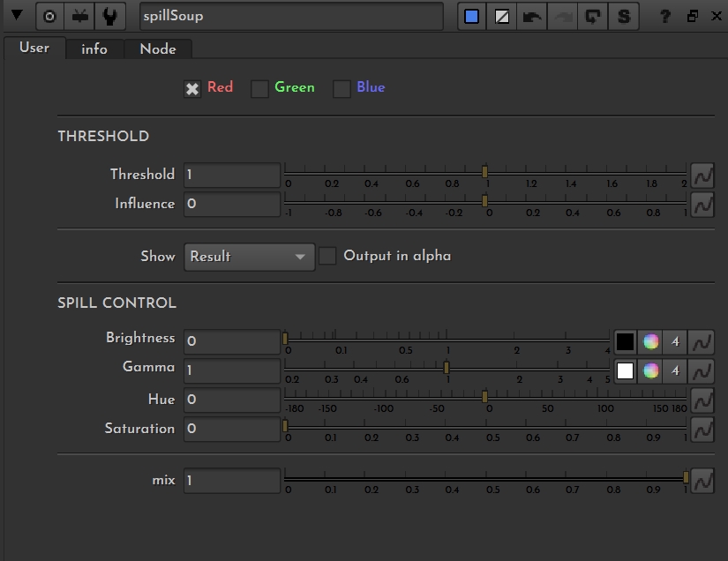Click the spillSoup node name field
Image resolution: width=728 pixels, height=561 pixels.
coord(291,16)
